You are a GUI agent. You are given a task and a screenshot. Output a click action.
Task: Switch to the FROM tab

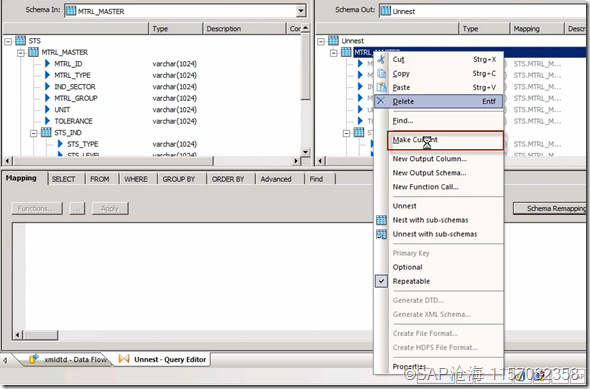99,179
